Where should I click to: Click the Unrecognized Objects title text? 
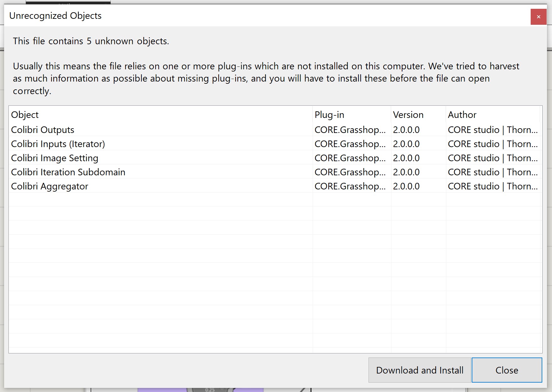point(56,16)
